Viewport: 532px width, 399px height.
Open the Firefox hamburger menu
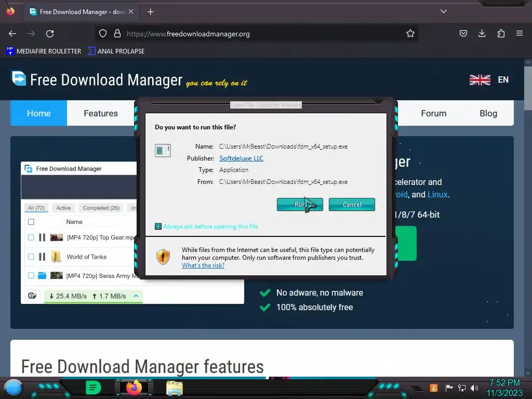tap(520, 34)
